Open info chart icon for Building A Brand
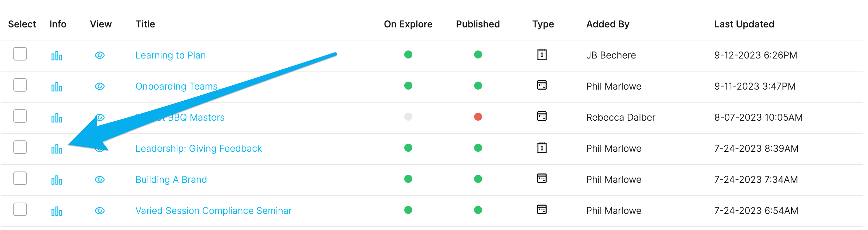The image size is (868, 230). [56, 180]
